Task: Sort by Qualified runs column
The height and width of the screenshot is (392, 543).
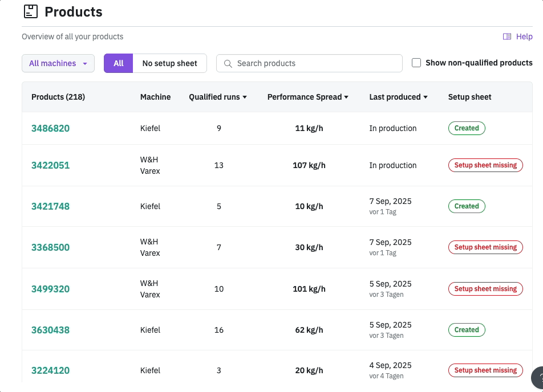Action: click(x=218, y=97)
